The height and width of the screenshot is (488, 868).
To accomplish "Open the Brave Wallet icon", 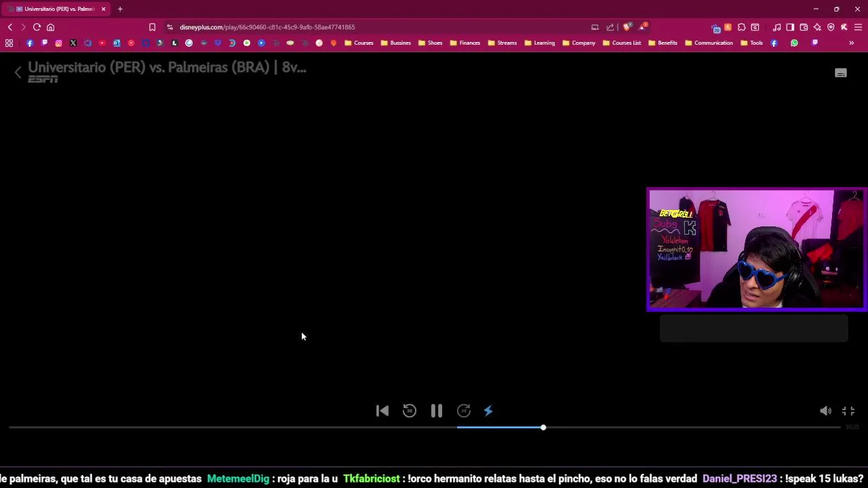I will coord(804,27).
